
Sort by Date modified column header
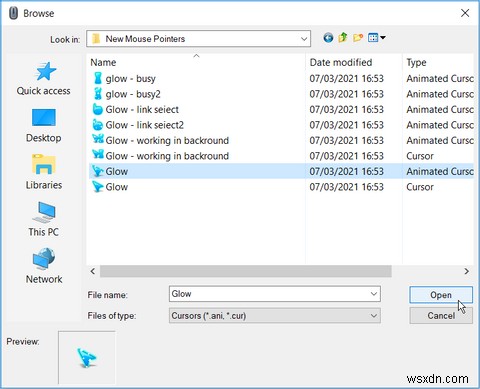click(x=341, y=62)
